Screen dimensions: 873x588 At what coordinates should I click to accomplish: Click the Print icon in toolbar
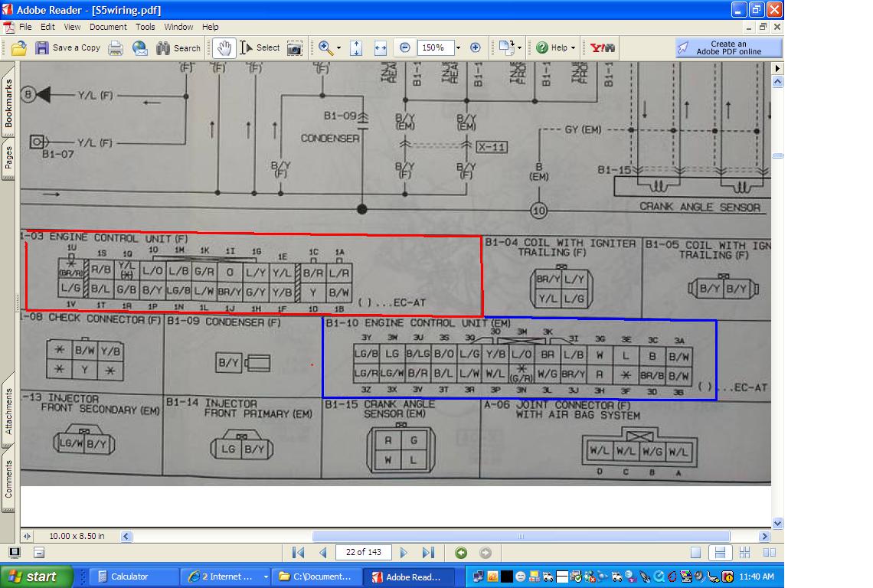coord(116,47)
